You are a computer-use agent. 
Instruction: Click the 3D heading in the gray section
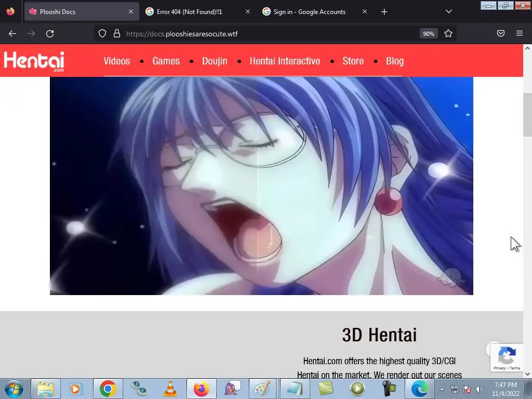(x=379, y=335)
